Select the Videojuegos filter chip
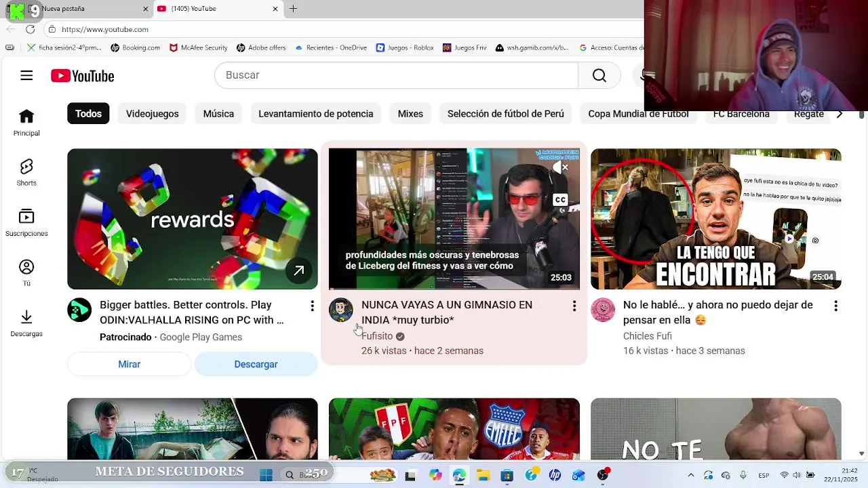Screen dimensions: 868x488 click(153, 114)
